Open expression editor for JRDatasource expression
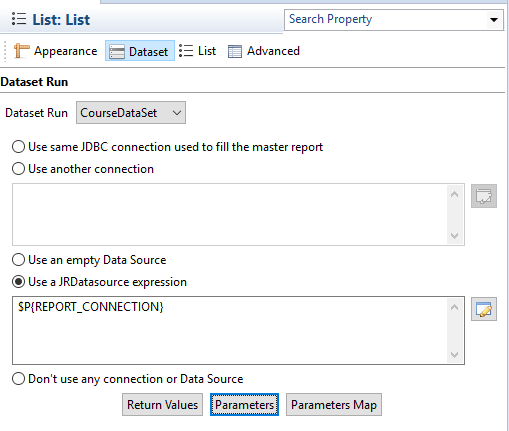509x431 pixels. coord(484,309)
